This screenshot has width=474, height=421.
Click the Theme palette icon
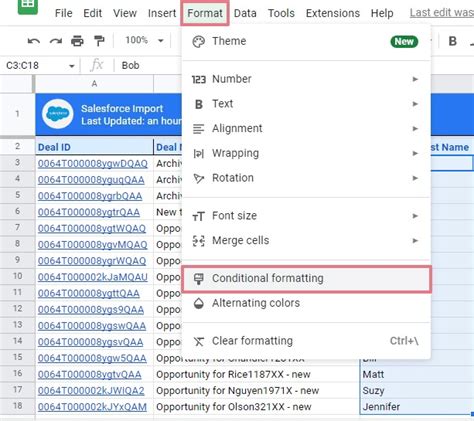pyautogui.click(x=199, y=41)
